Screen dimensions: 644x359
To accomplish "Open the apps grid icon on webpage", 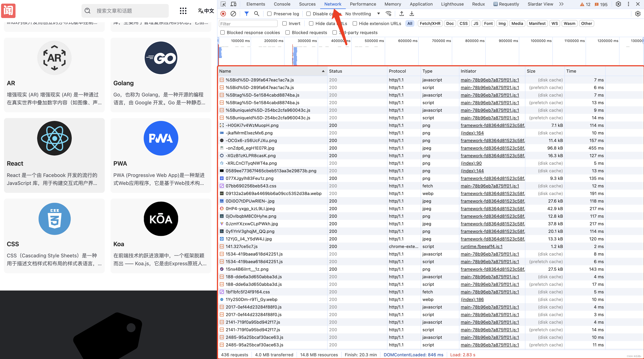I will [183, 11].
